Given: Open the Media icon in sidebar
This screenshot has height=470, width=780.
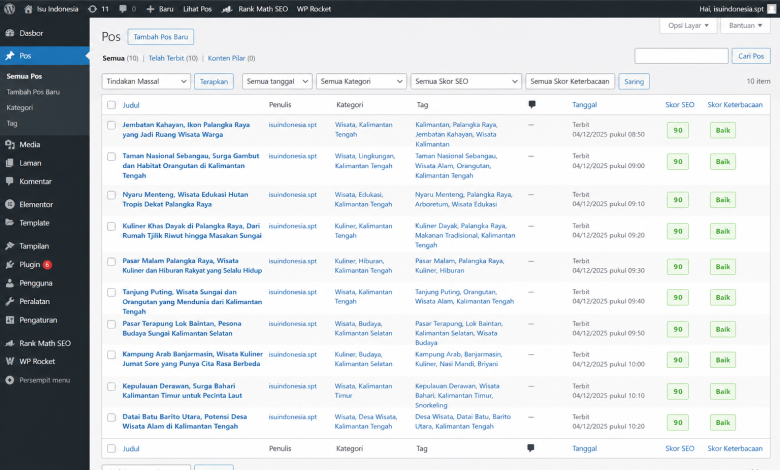Looking at the screenshot, I should (9, 144).
